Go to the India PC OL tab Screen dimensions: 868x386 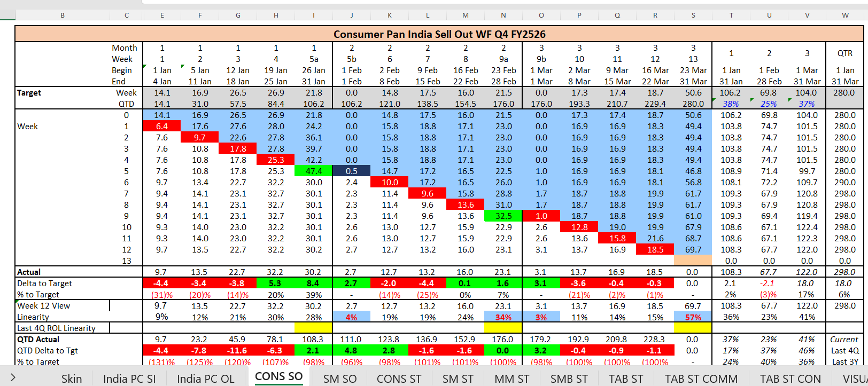click(205, 379)
